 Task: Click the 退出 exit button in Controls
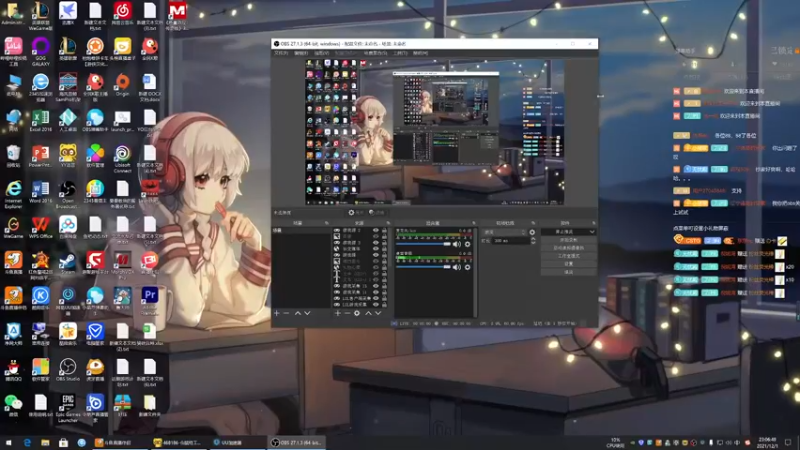click(x=568, y=272)
